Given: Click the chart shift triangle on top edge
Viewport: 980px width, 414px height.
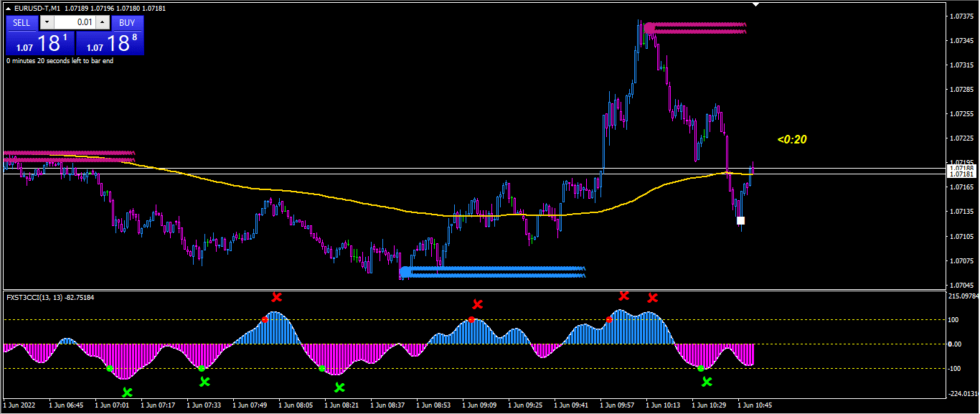Looking at the screenshot, I should coord(755,4).
